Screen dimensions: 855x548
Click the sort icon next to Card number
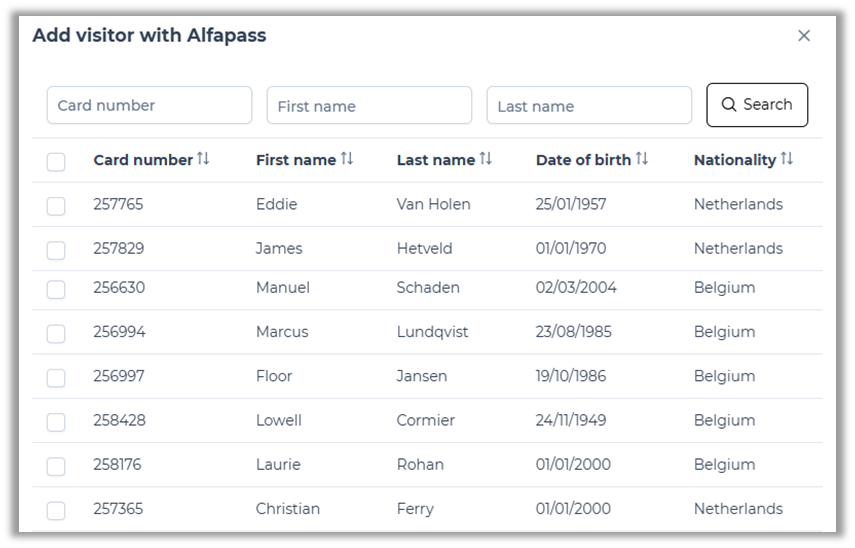(203, 159)
